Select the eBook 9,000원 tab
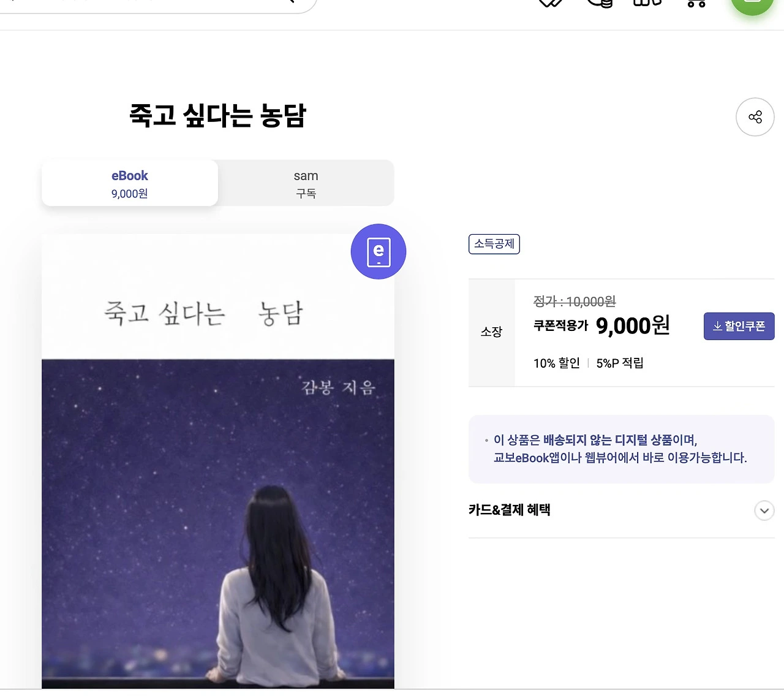 pos(130,183)
